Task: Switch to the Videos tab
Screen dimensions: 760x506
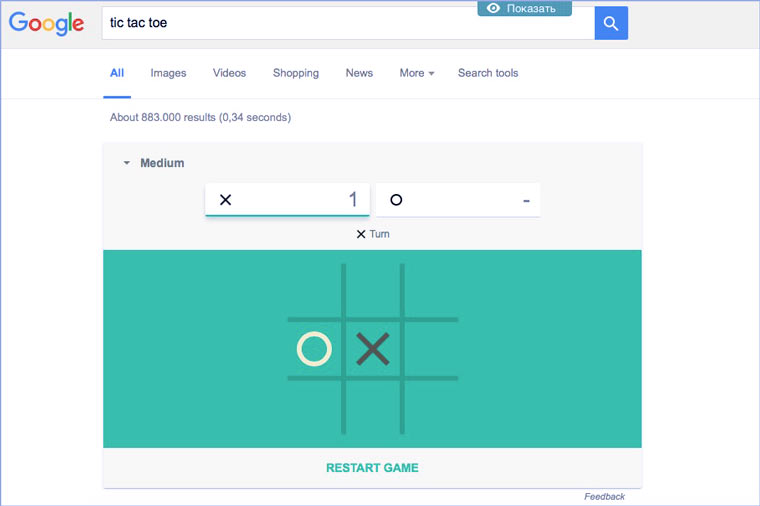Action: pyautogui.click(x=229, y=73)
